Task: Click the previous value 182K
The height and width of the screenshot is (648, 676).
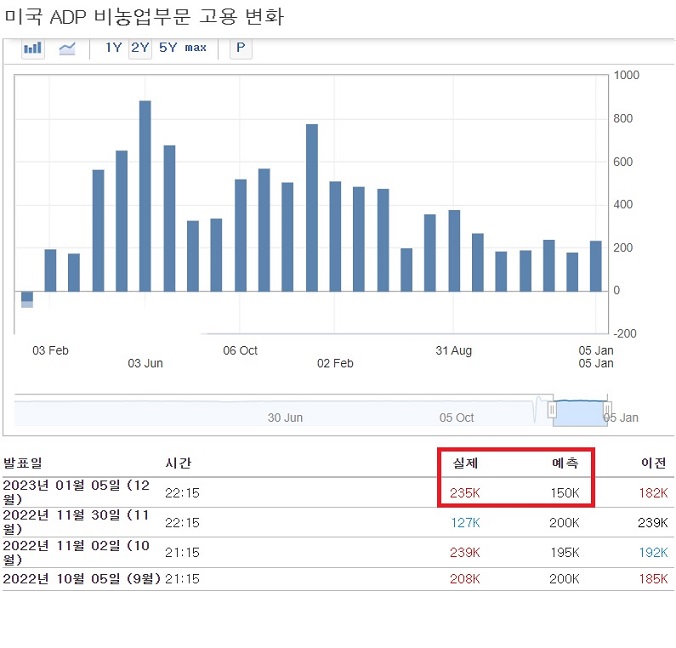Action: (x=654, y=493)
